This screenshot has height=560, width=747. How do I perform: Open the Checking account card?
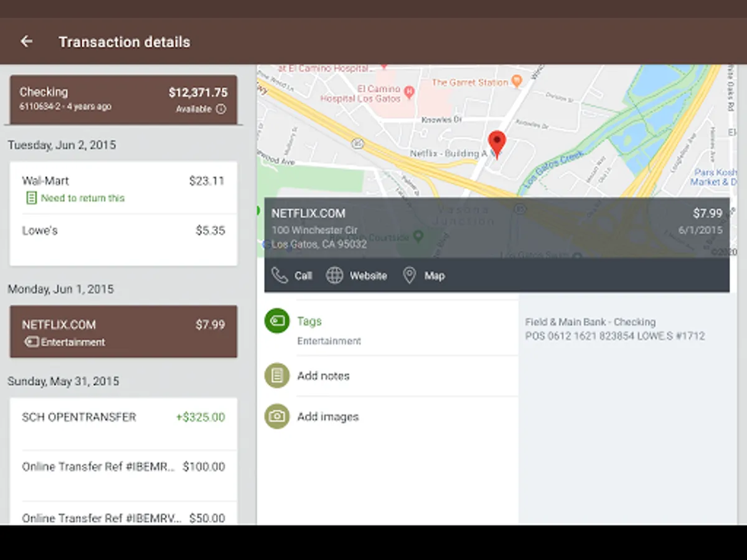(123, 100)
